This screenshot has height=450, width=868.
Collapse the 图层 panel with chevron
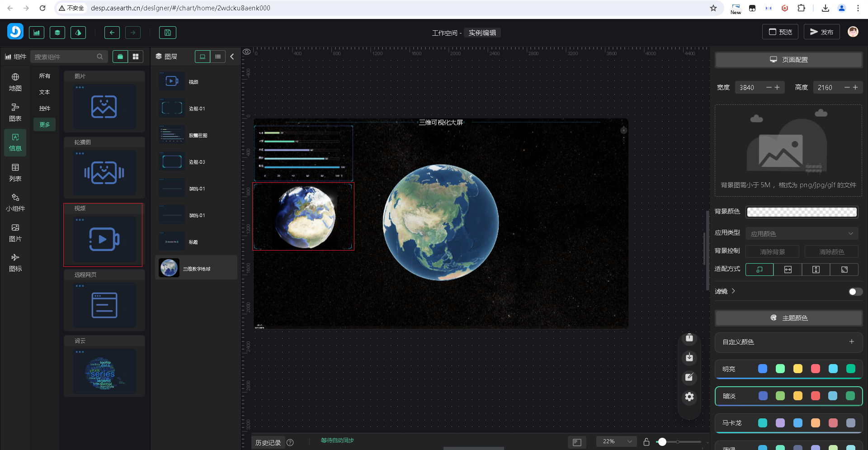click(x=232, y=57)
